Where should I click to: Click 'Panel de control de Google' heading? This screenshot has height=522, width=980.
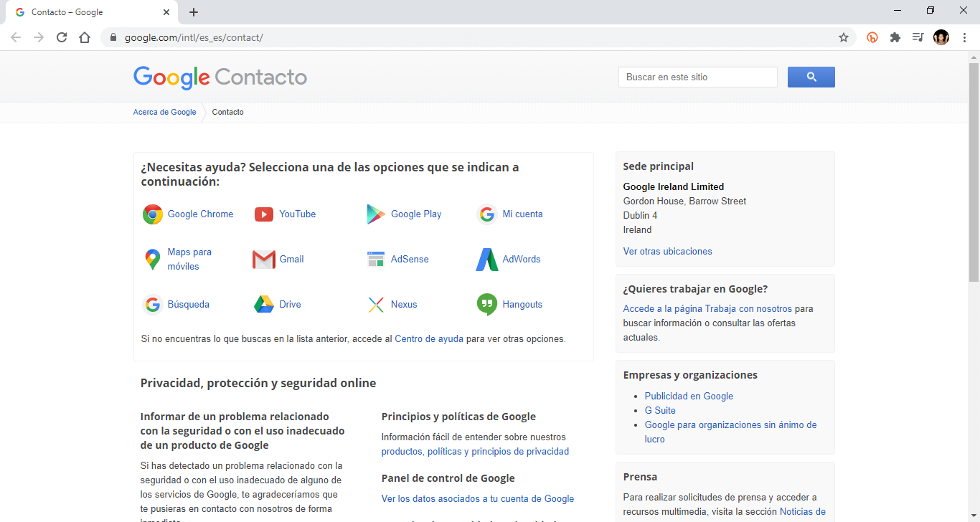tap(448, 478)
